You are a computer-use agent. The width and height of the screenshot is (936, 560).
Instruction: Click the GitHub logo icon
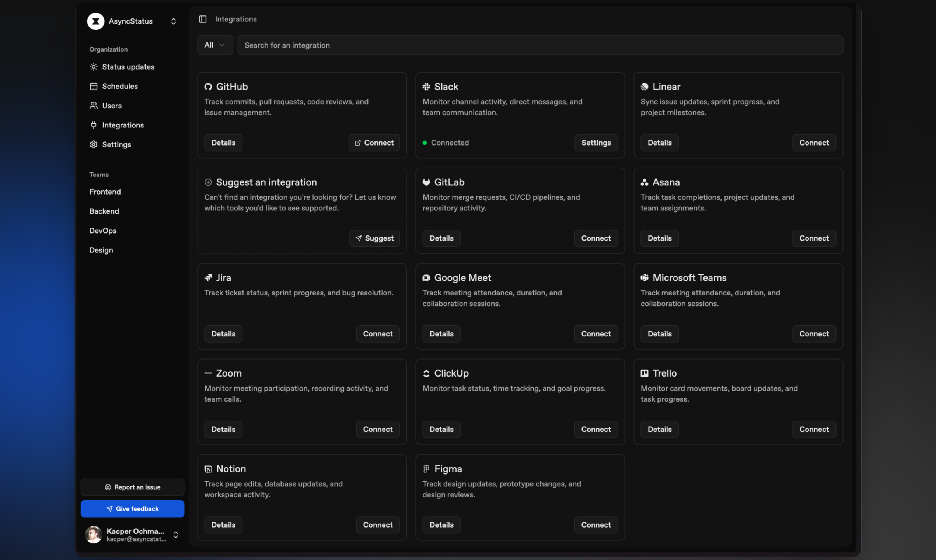[x=208, y=87]
